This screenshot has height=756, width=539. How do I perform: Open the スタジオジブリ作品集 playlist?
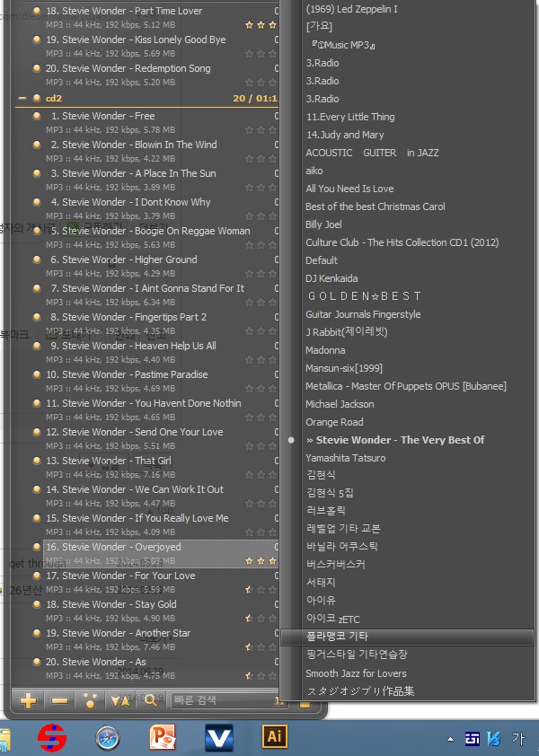(360, 691)
